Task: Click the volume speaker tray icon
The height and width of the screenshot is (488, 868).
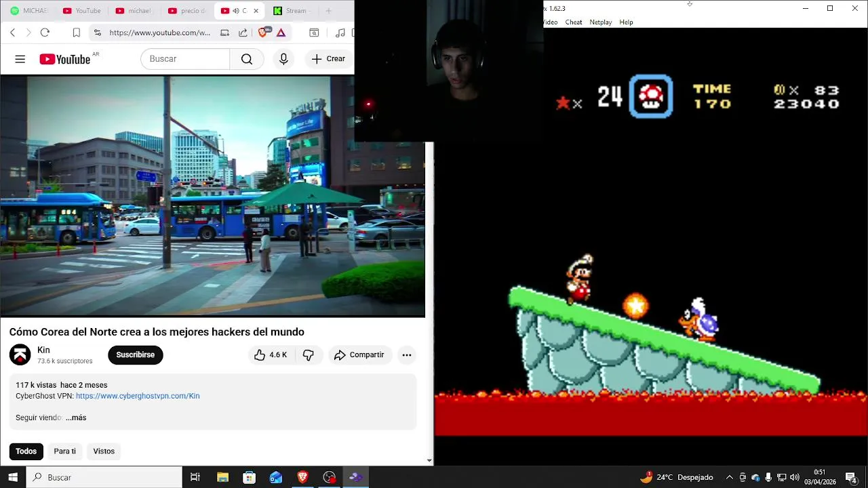Action: tap(794, 477)
